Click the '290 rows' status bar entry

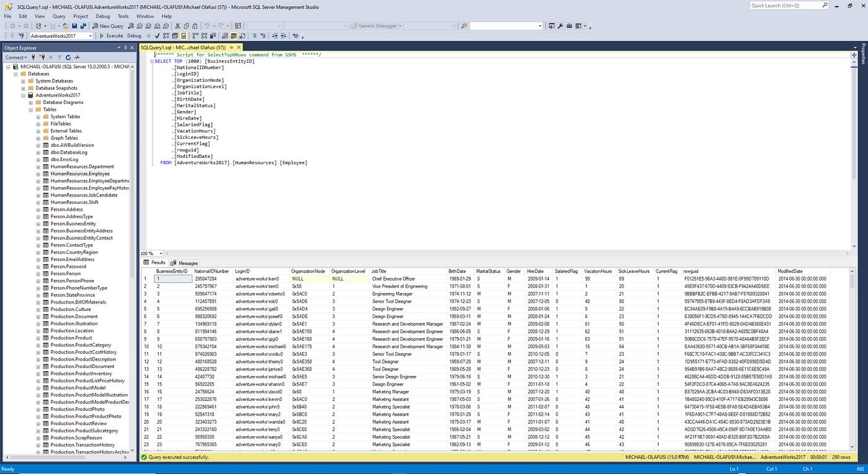click(x=841, y=457)
